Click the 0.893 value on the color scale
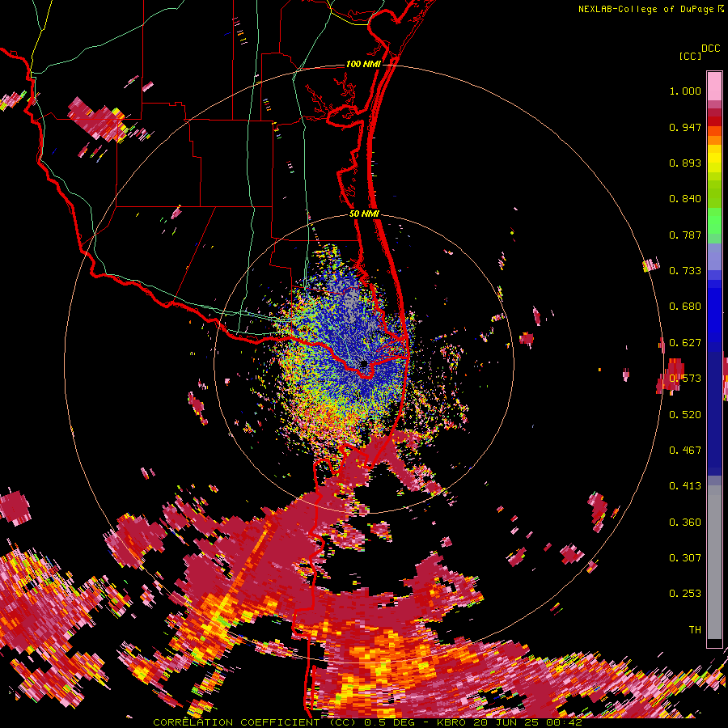728x728 pixels. point(685,163)
